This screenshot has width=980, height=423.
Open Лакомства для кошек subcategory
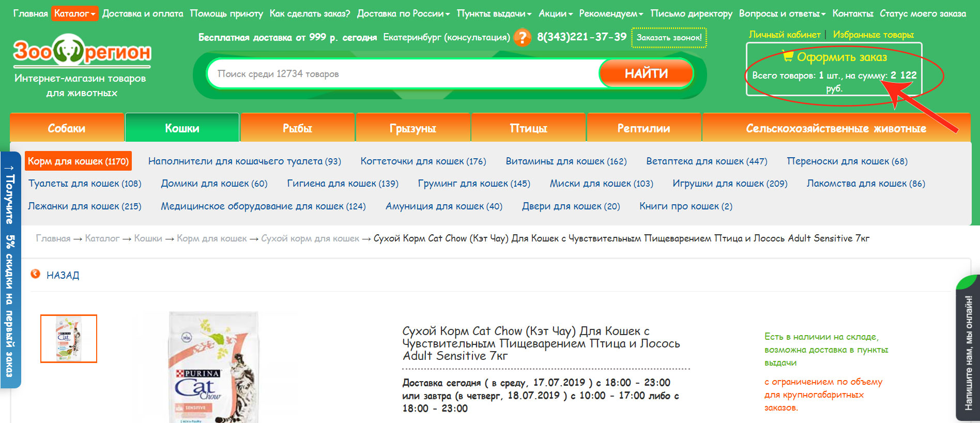[x=866, y=183]
